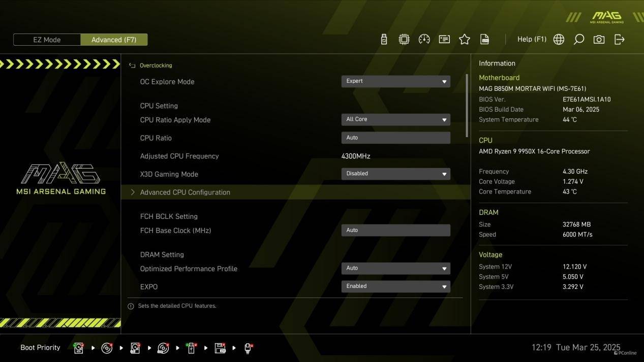Open the speedometer hardware monitor icon
The height and width of the screenshot is (362, 644).
[x=424, y=39]
